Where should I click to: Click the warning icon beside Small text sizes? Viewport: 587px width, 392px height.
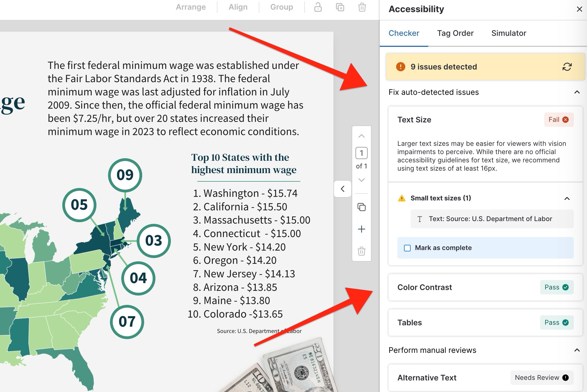[x=402, y=198]
